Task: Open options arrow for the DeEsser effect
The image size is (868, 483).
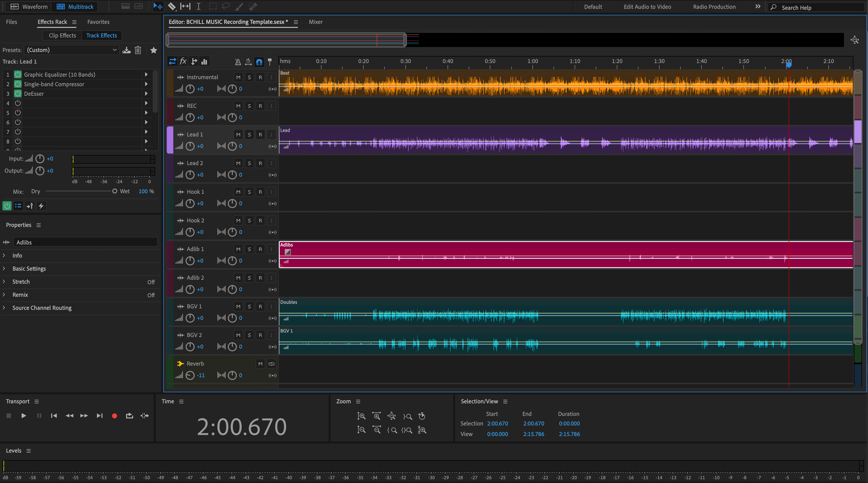Action: click(146, 93)
